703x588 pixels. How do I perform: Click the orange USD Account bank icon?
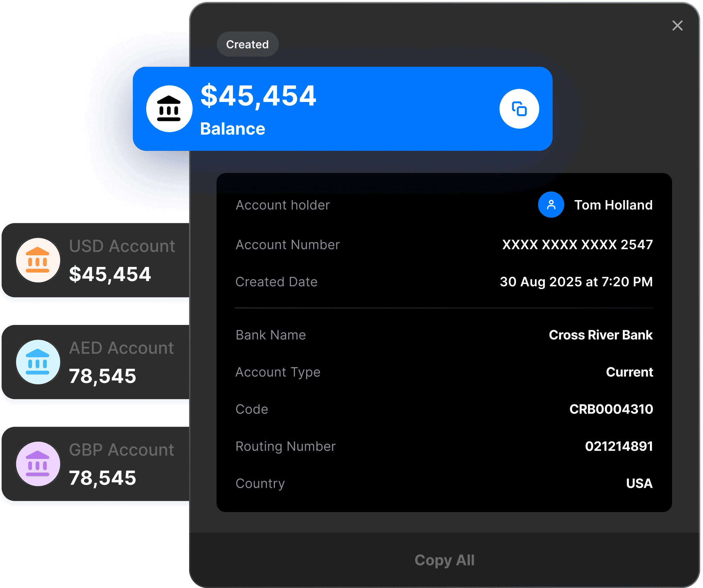[x=38, y=261]
